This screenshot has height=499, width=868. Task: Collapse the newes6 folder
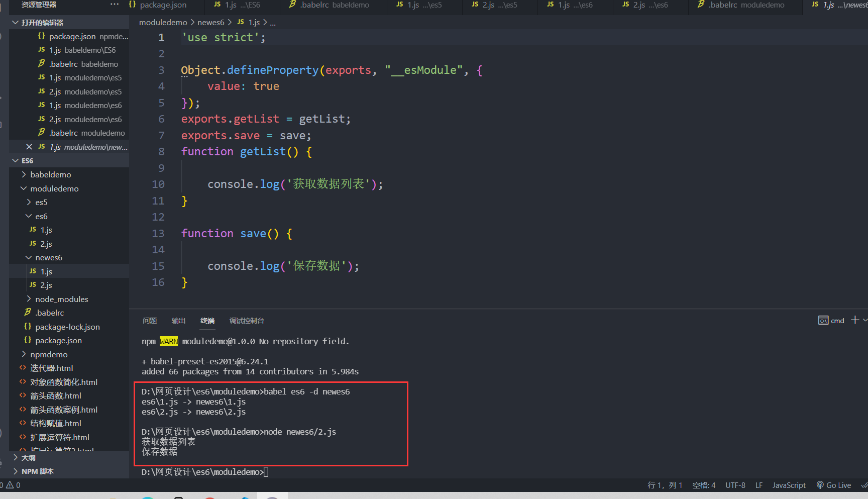click(x=69, y=257)
